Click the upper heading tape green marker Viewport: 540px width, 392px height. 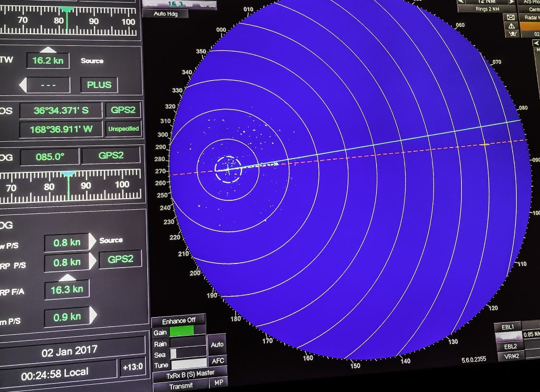pyautogui.click(x=67, y=19)
